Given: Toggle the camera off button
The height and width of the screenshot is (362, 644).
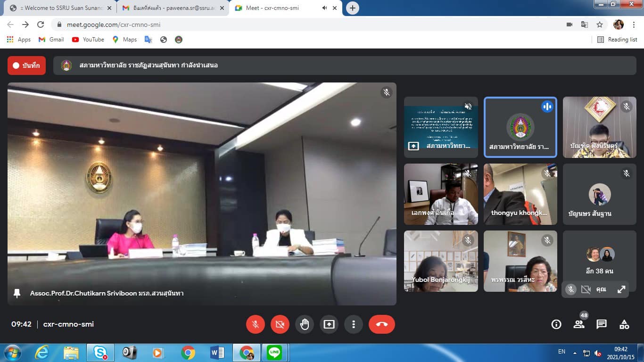Looking at the screenshot, I should click(x=280, y=324).
